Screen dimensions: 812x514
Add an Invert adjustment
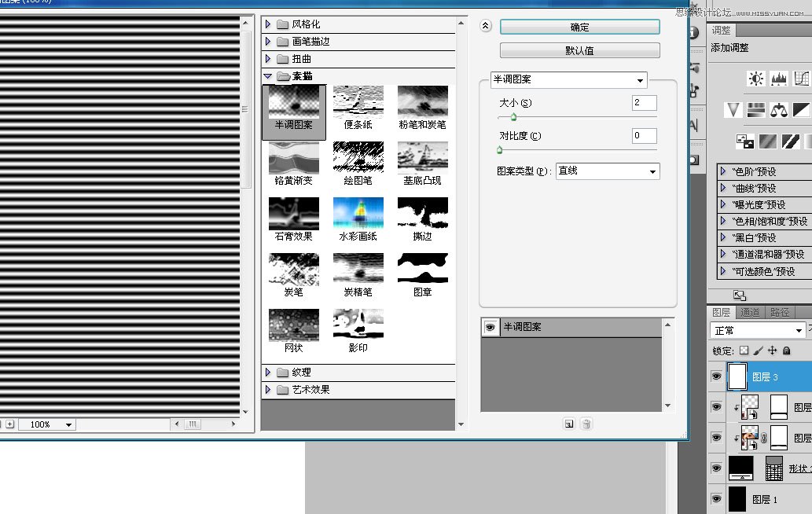point(744,141)
